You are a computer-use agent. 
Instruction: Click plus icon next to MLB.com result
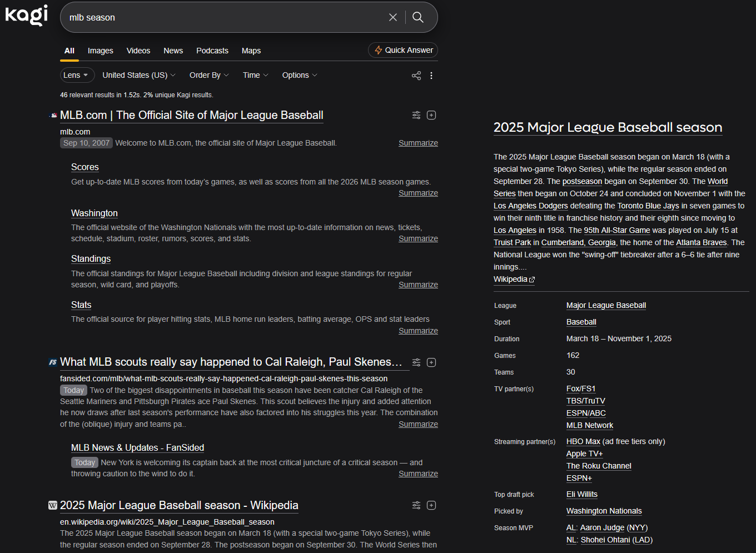point(431,115)
